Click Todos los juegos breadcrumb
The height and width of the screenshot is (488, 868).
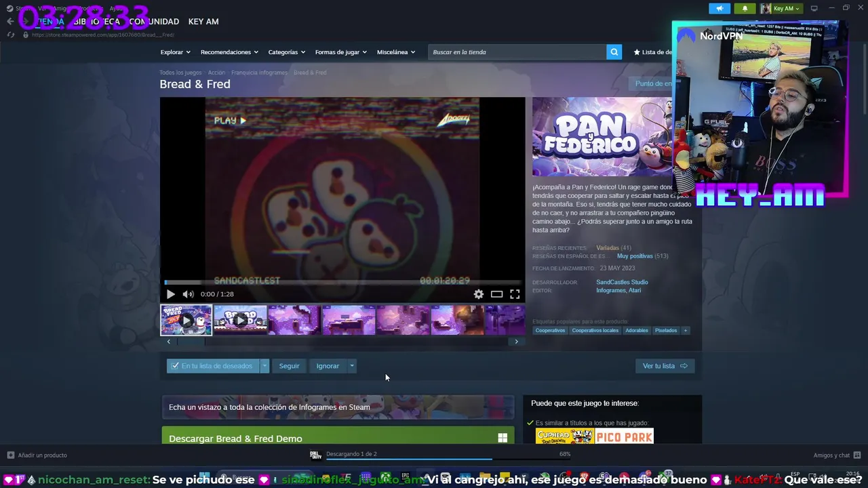click(x=180, y=73)
